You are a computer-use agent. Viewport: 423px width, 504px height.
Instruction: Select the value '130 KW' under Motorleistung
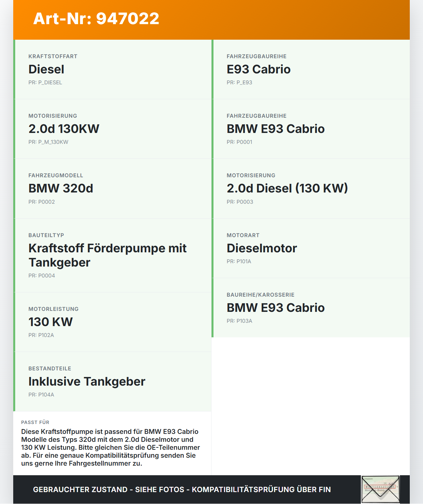[x=51, y=322]
